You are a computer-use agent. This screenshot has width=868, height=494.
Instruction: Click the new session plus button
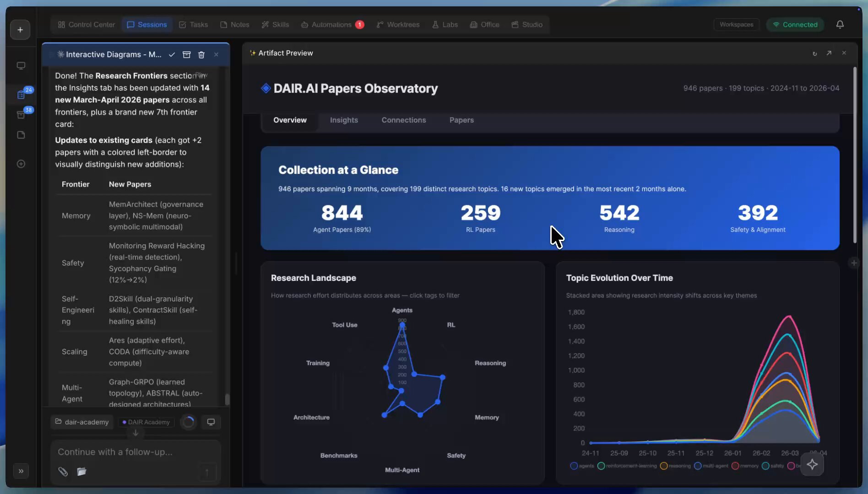(20, 30)
